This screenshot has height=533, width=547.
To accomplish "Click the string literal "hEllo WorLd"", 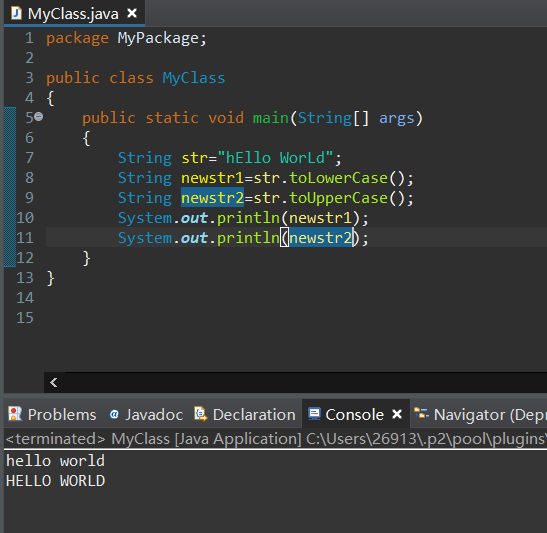I will coord(275,158).
